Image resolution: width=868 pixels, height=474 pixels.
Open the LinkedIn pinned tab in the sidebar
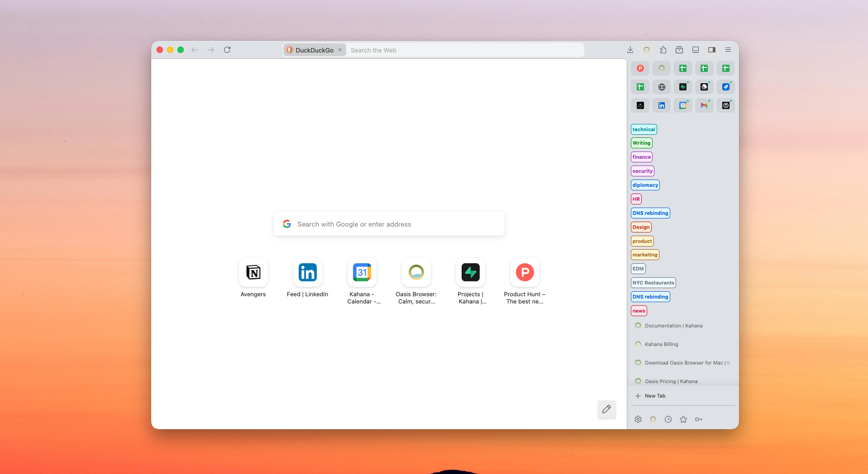click(x=662, y=105)
